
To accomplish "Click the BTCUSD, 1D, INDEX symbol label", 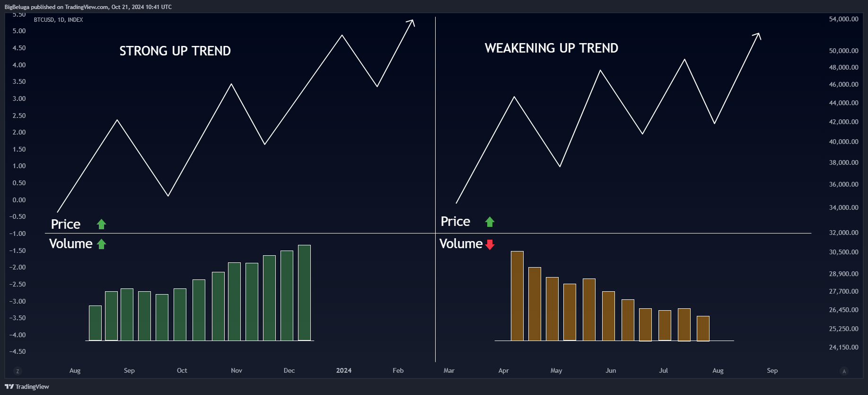I will pos(58,20).
